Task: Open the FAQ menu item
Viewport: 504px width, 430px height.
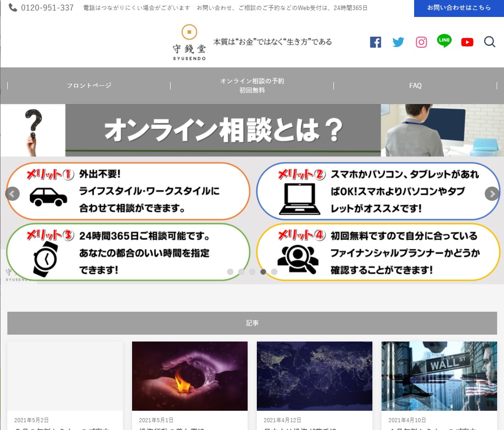Action: pos(415,86)
